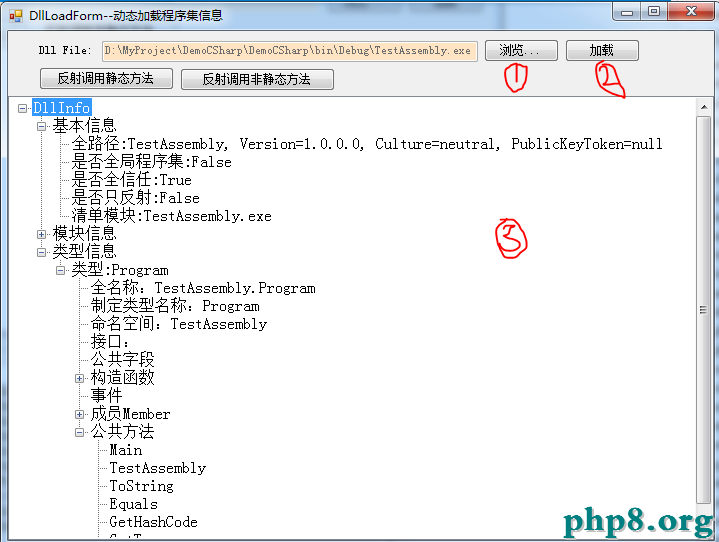Collapse the 公共方法 tree node
Image resolution: width=719 pixels, height=542 pixels.
point(79,432)
